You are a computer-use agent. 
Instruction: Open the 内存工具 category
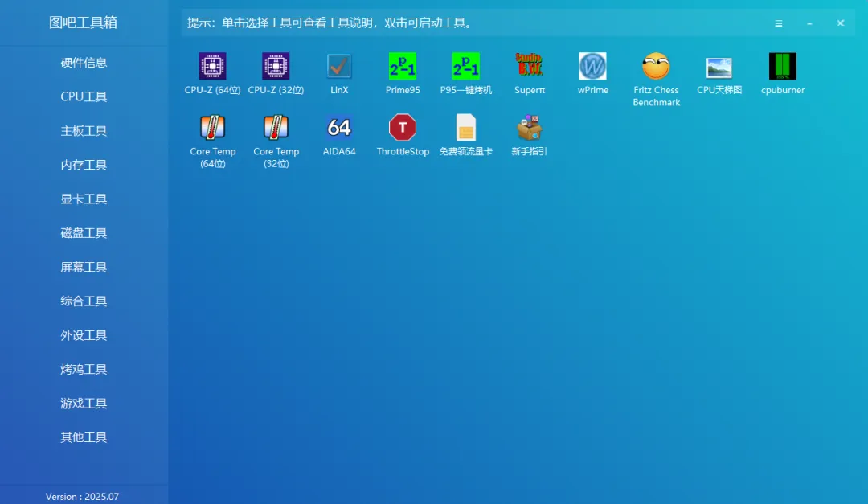coord(84,165)
